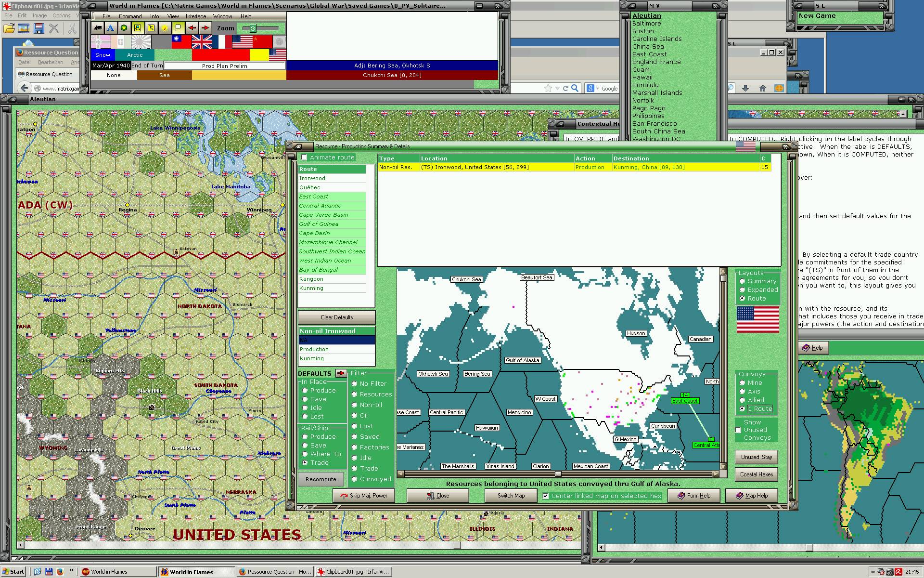The width and height of the screenshot is (924, 578).
Task: Click the Switch Map button
Action: point(511,496)
